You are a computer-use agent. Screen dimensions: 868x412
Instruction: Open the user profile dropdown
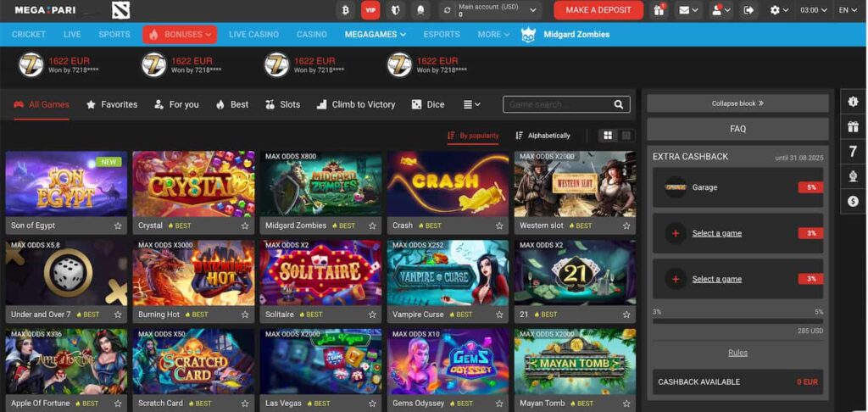click(721, 10)
